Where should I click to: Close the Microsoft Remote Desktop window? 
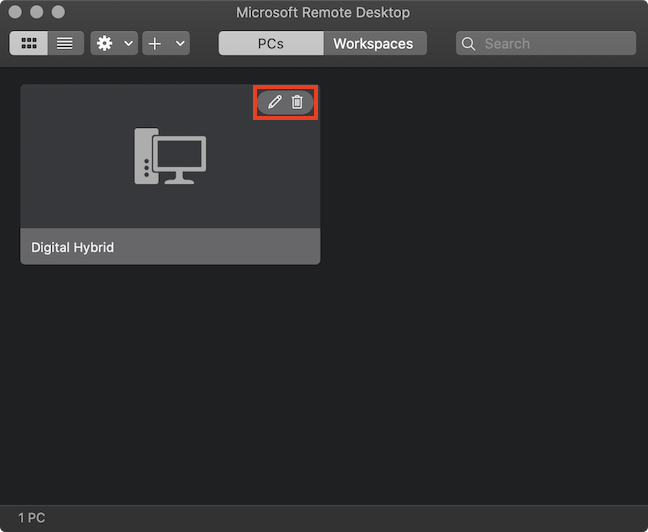15,12
